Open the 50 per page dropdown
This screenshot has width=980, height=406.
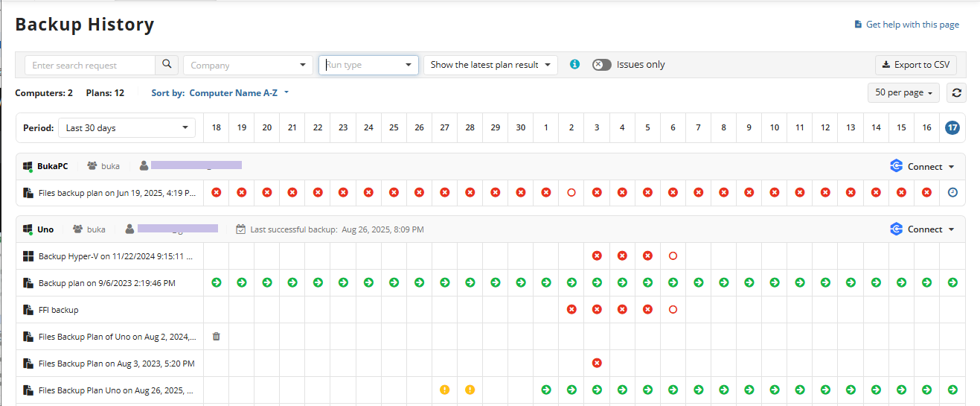click(x=903, y=93)
